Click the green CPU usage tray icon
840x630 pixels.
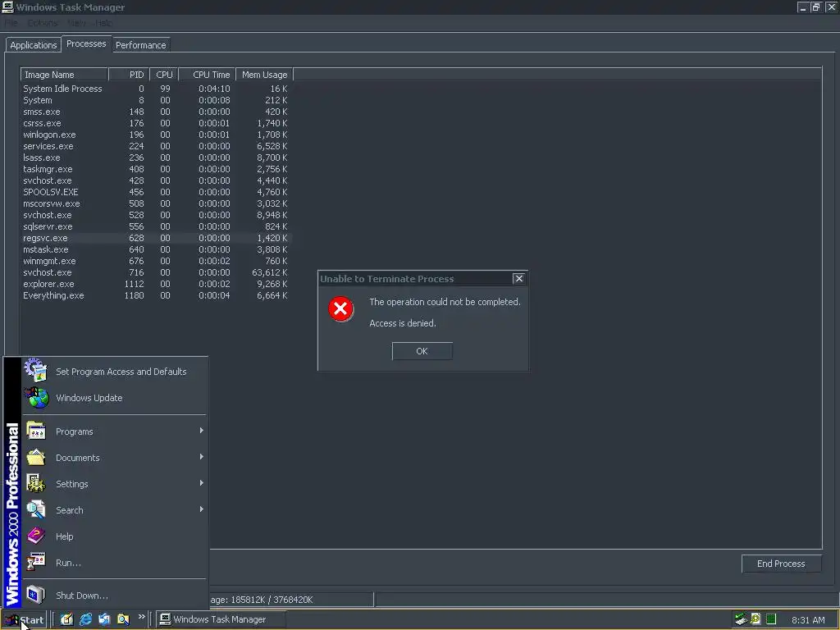771,619
